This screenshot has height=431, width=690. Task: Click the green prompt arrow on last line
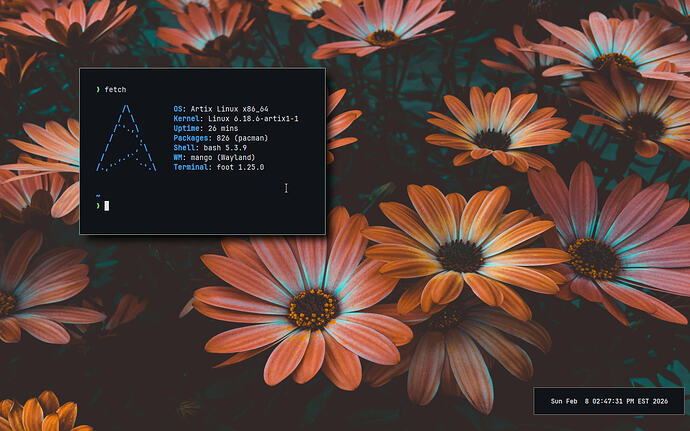(97, 205)
